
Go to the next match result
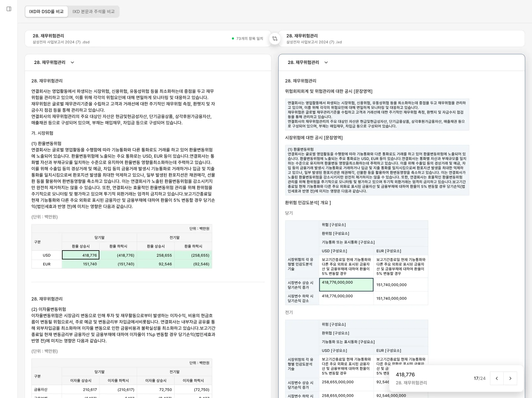[510, 378]
